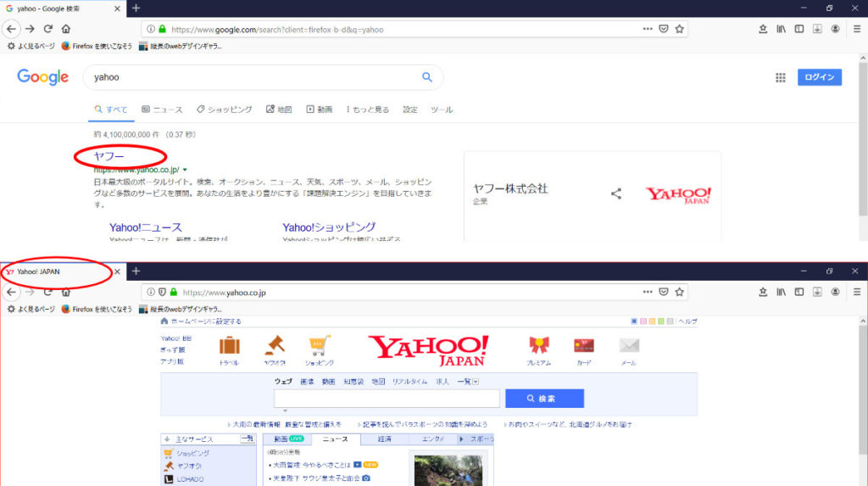Click the magnifier icon in Google search box
Screen dimensions: 868x486
427,77
